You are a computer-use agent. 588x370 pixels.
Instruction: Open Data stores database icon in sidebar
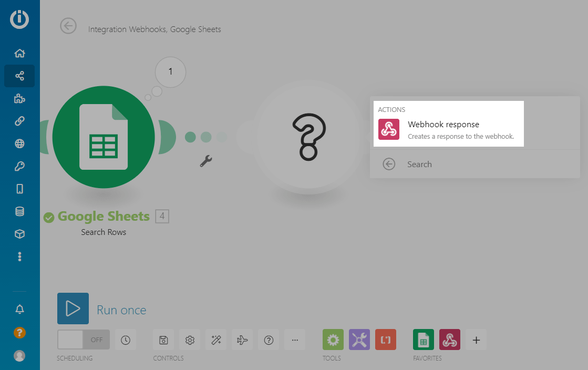(x=19, y=211)
